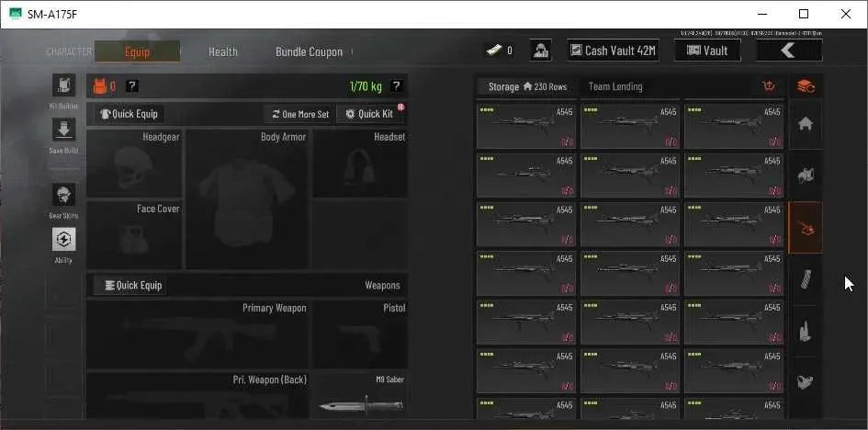The image size is (868, 430).
Task: Switch to the Health tab
Action: [222, 51]
